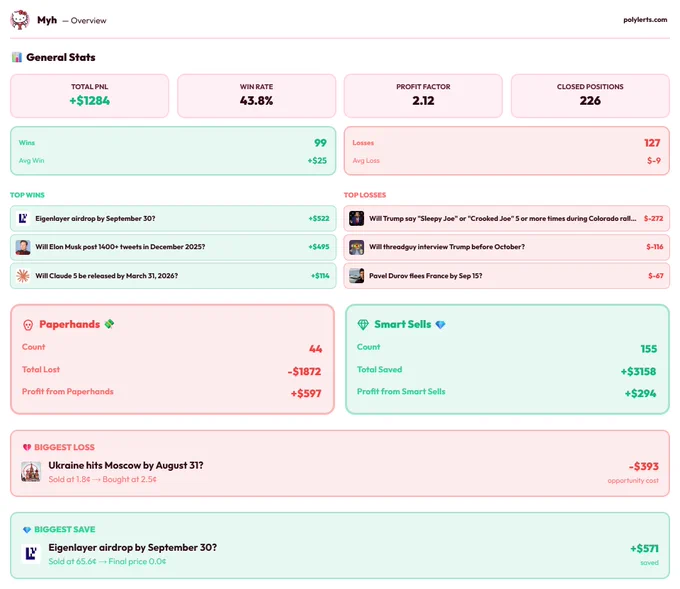680x589 pixels.
Task: Click the Smart Sells count value 155
Action: tap(648, 349)
